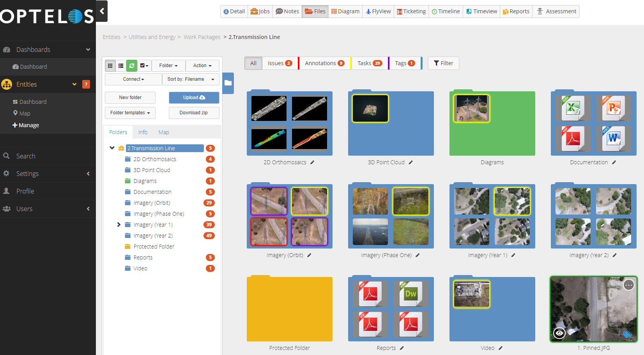Open the Folder templates dropdown
The height and width of the screenshot is (355, 644).
click(130, 113)
